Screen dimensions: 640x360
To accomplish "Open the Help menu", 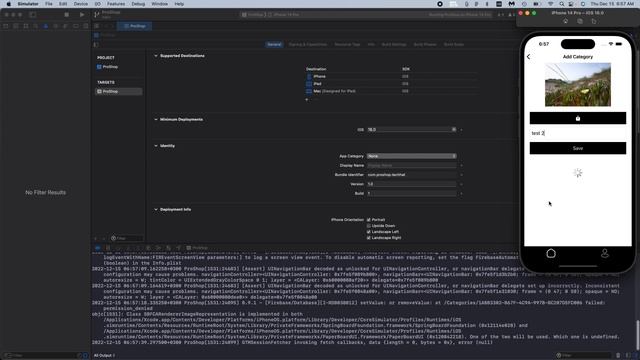I will tap(179, 4).
